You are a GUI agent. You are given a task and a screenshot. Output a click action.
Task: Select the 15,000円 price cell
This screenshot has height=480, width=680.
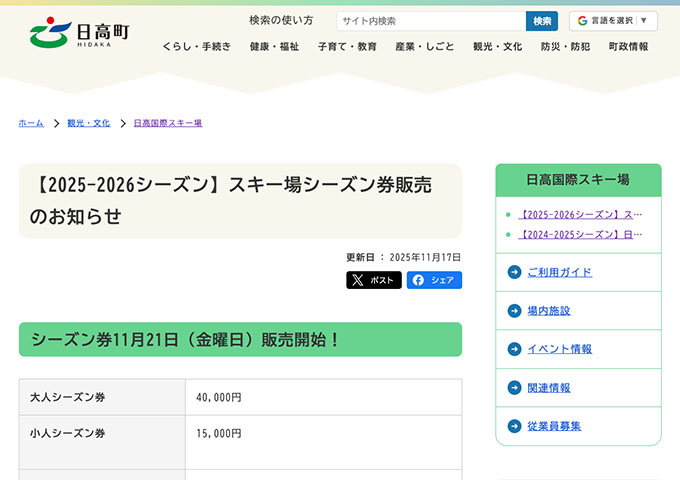pyautogui.click(x=324, y=442)
